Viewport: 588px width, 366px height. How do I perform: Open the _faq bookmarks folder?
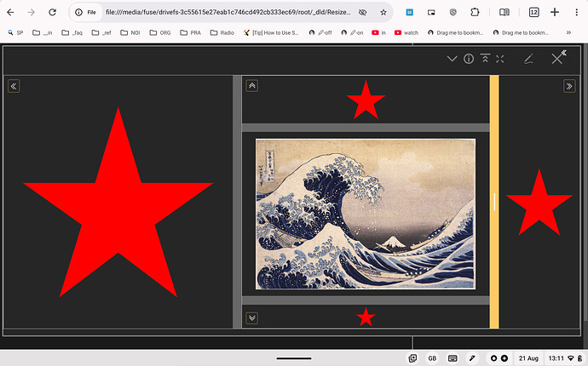(72, 32)
